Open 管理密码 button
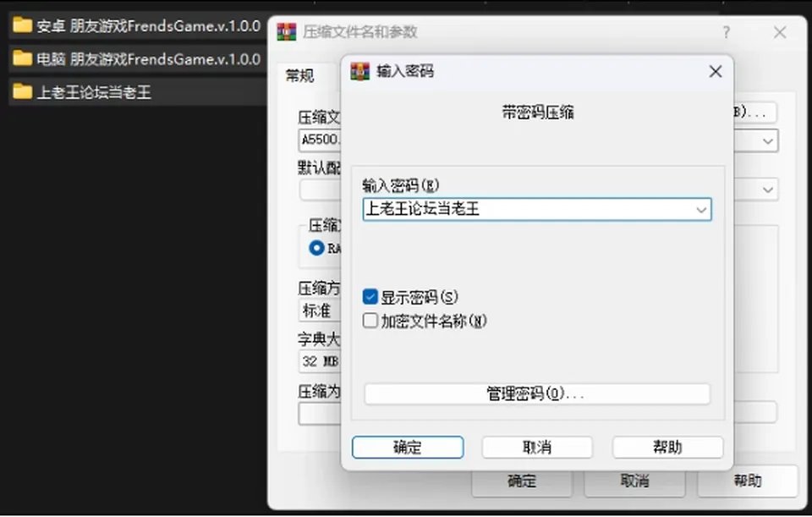 coord(537,393)
